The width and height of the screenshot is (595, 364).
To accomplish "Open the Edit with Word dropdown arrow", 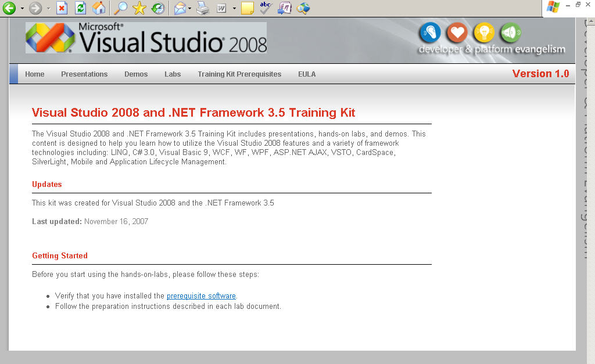I will click(x=234, y=9).
